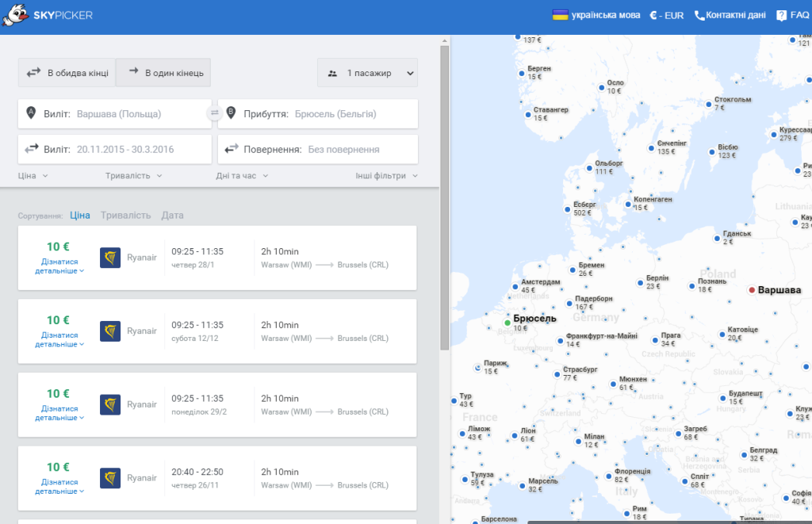Select В один кінець trip type

click(163, 72)
